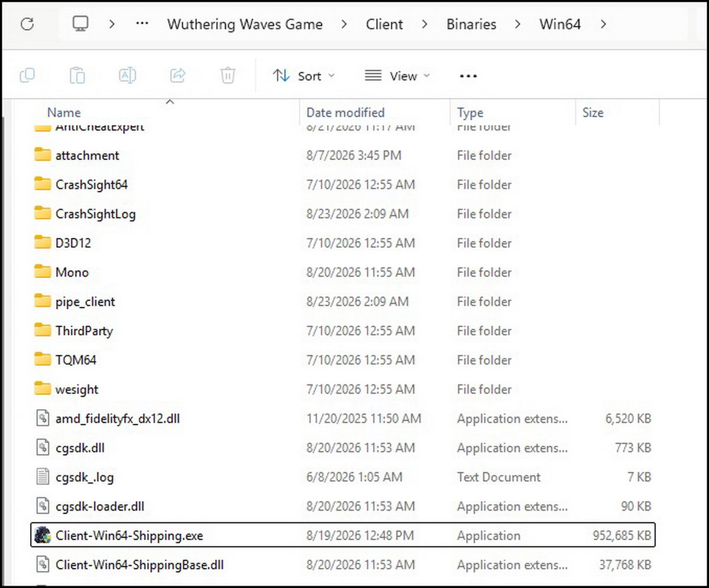This screenshot has height=588, width=709.
Task: Click the Delete trash icon
Action: click(228, 76)
